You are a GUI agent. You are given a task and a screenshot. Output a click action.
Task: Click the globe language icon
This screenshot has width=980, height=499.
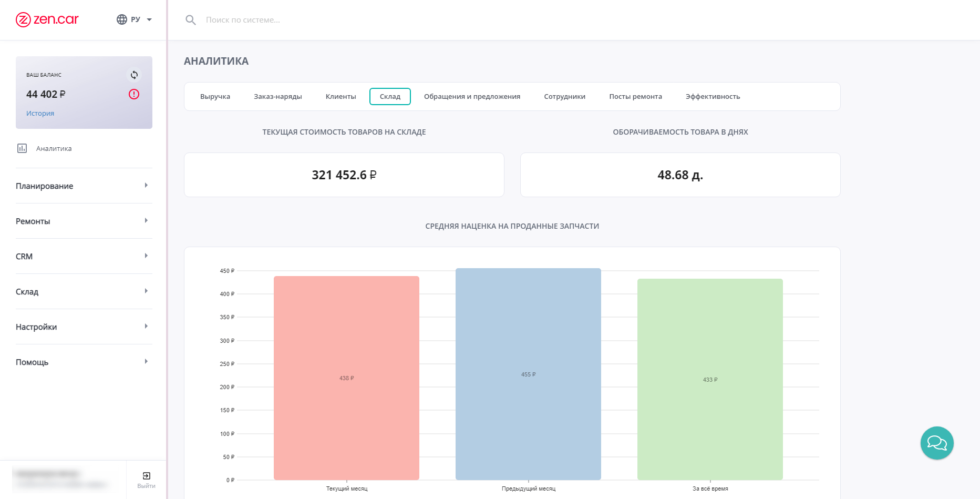[122, 19]
